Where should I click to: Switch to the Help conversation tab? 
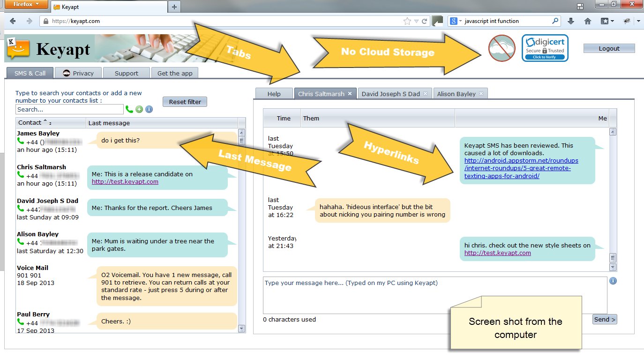(x=274, y=94)
